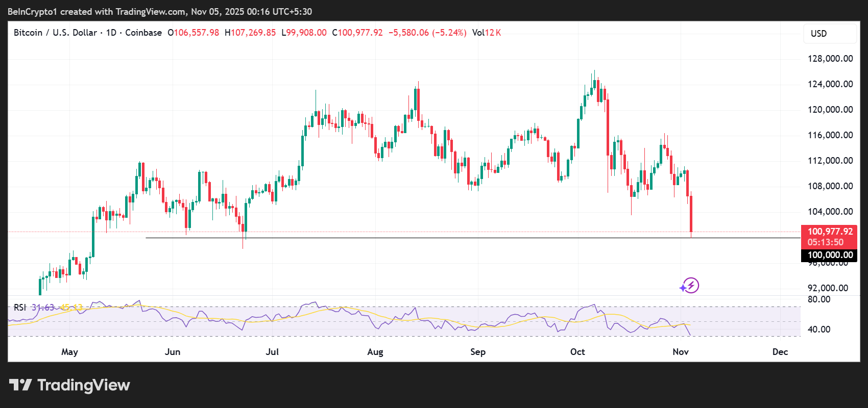Click the high value H107,269.85
Image resolution: width=868 pixels, height=408 pixels.
(250, 33)
